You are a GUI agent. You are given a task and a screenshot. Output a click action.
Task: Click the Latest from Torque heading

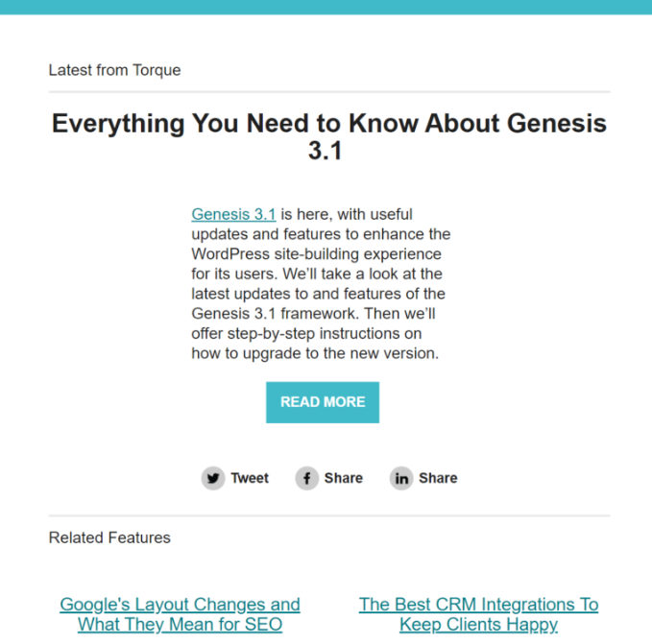click(x=114, y=70)
